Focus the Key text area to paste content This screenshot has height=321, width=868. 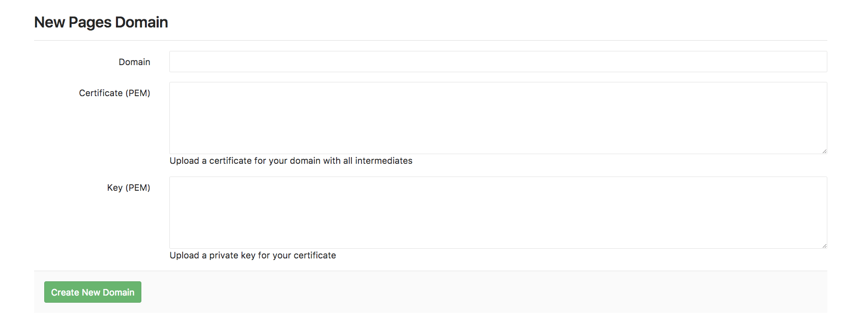point(498,212)
